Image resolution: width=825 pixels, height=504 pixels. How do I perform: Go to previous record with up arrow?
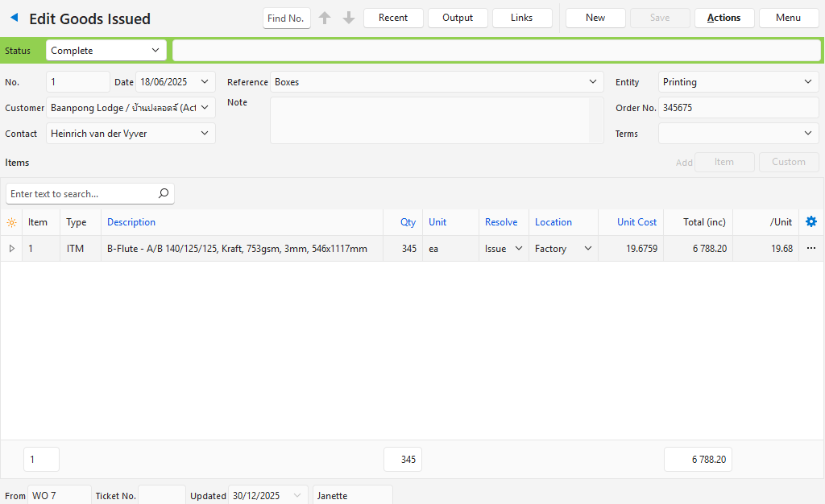[x=325, y=18]
